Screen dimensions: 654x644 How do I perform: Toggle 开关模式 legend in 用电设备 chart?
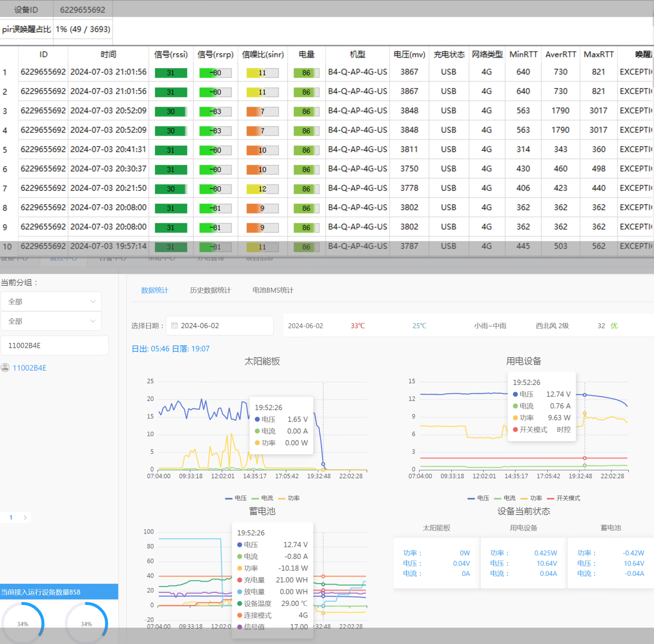[564, 498]
